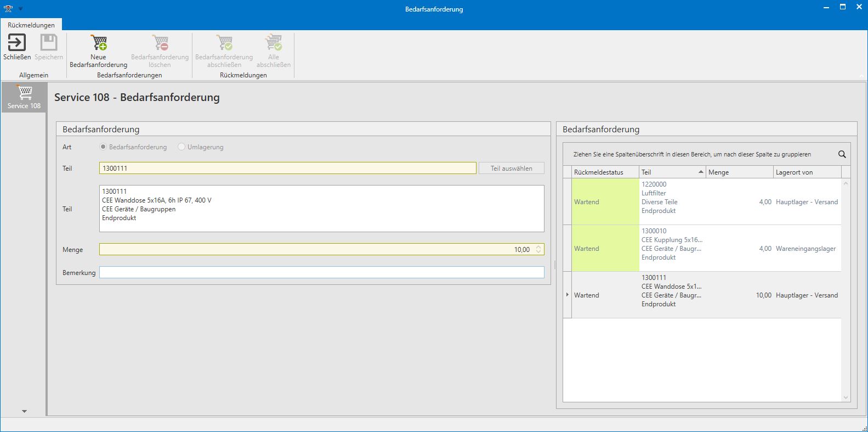Click the Teil input field with 1300111

click(x=288, y=168)
